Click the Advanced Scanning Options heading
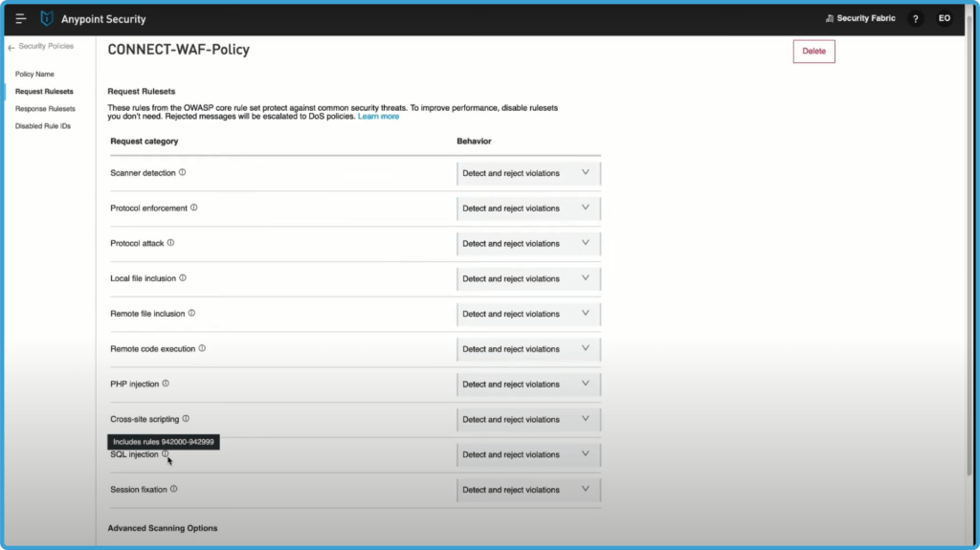Image resolution: width=980 pixels, height=550 pixels. [x=163, y=528]
